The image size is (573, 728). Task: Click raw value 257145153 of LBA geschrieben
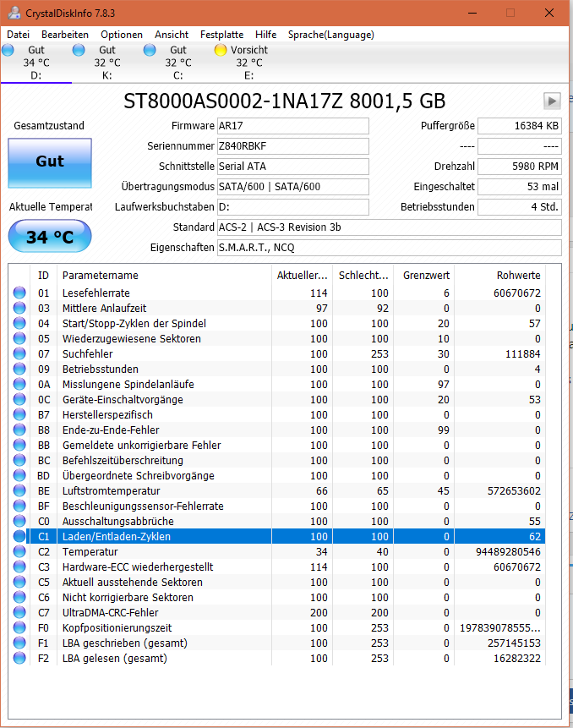point(514,643)
